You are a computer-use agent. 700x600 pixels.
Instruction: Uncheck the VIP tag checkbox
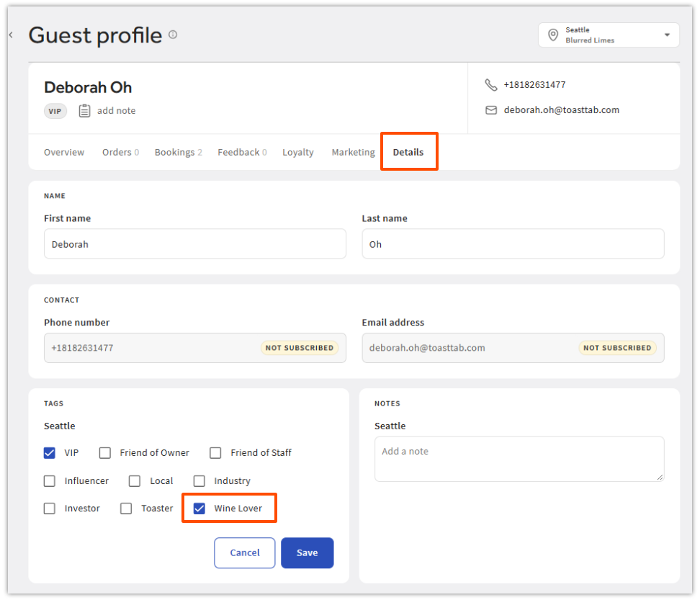click(x=50, y=453)
